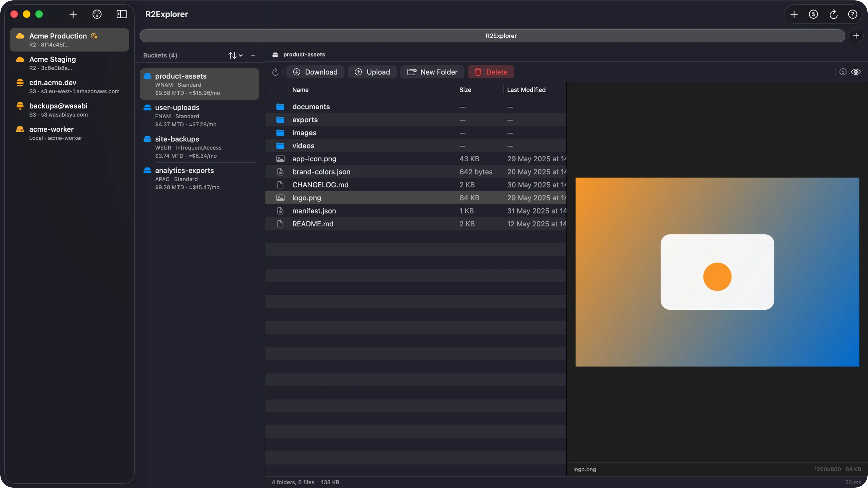The image size is (868, 488).
Task: Open the cost dollar-sign icon
Action: [813, 14]
